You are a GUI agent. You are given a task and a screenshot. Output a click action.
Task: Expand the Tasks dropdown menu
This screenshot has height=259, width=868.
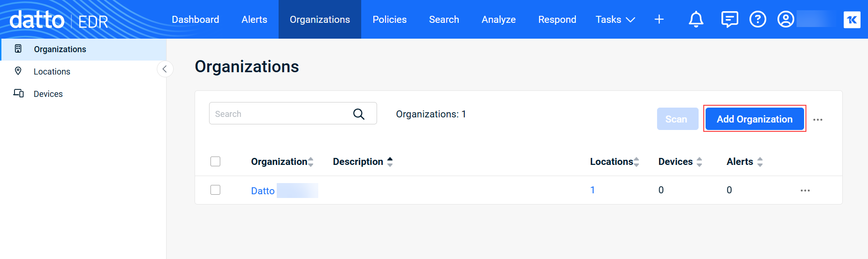pyautogui.click(x=615, y=20)
